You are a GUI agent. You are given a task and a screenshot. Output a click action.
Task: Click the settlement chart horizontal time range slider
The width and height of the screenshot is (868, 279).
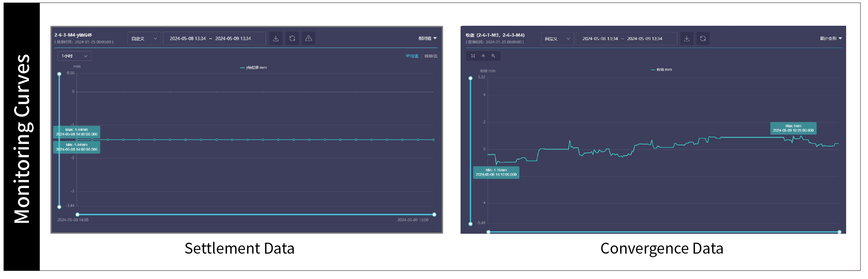coord(256,214)
